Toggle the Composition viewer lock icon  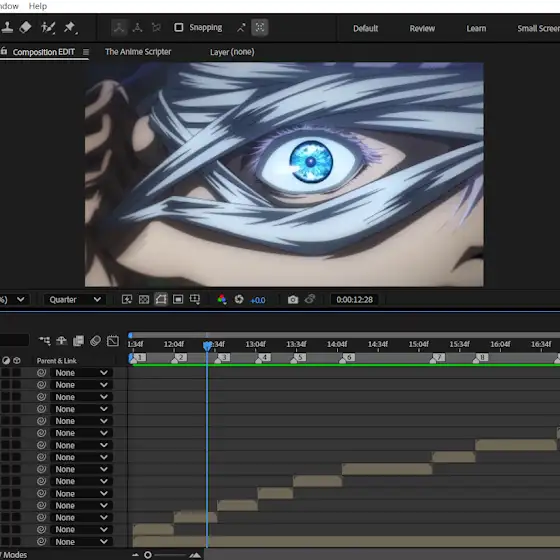(x=4, y=51)
